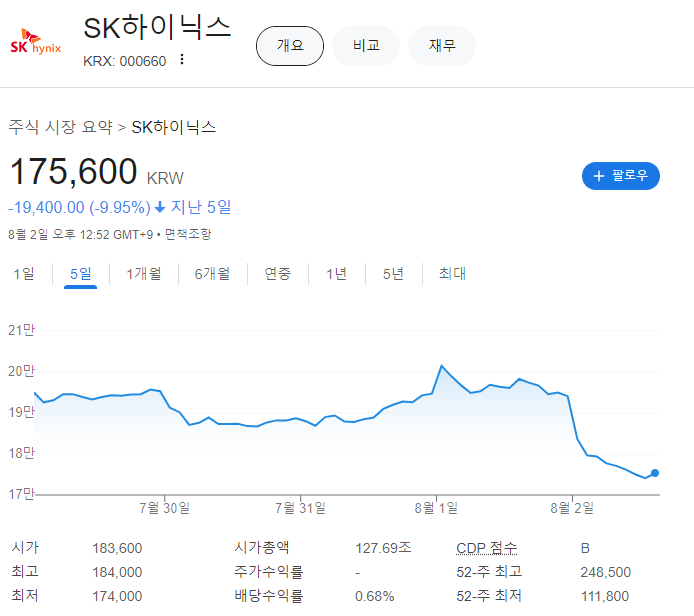Screen dimensions: 694x616
Task: Click the 20만 y-axis label
Action: click(21, 371)
